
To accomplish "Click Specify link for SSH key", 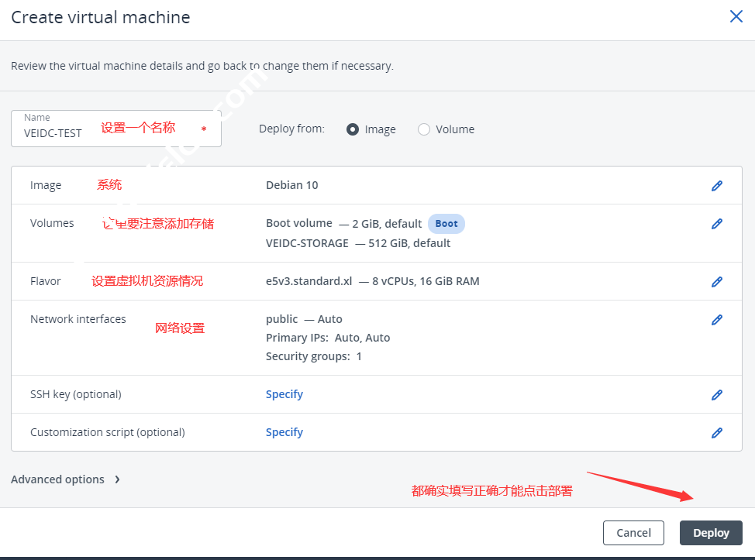I will (x=284, y=394).
